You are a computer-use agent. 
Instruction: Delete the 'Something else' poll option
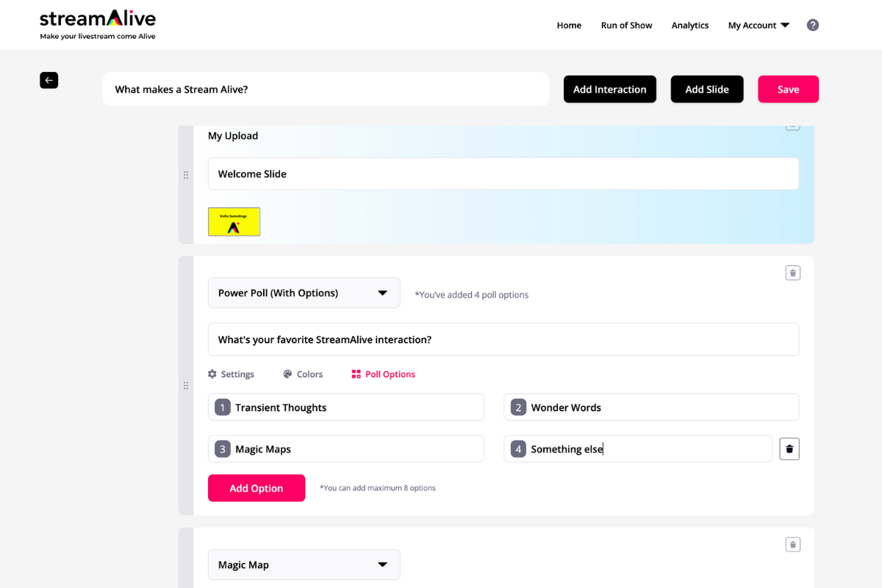(789, 449)
